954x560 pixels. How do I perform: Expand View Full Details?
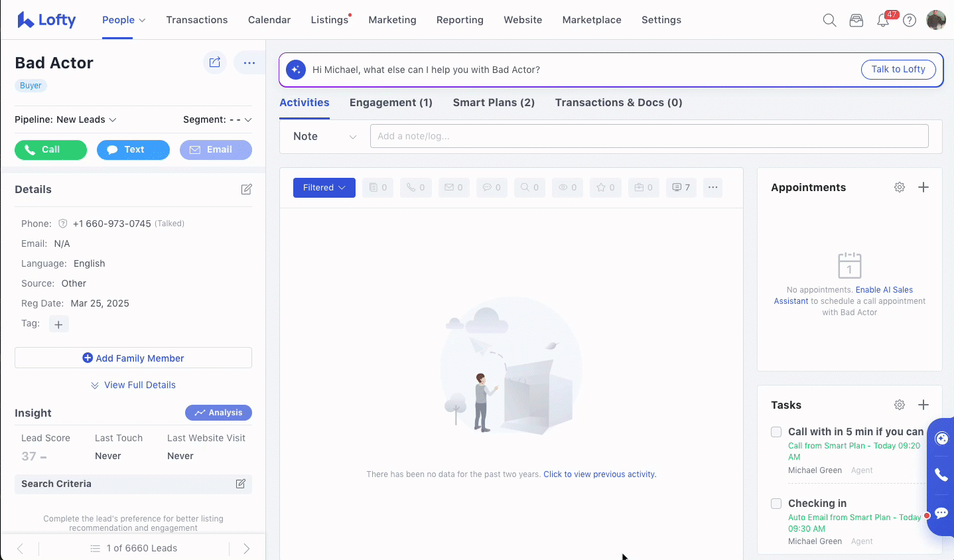point(133,385)
